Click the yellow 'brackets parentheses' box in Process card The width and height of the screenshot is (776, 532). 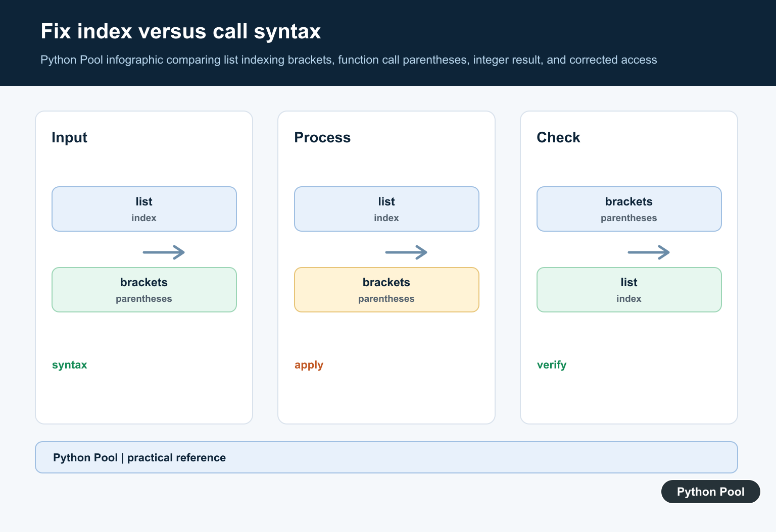click(x=386, y=290)
